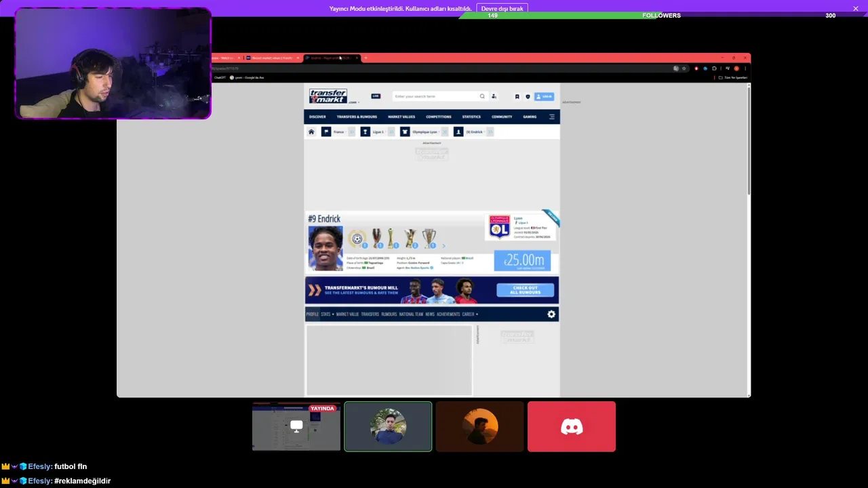Open a new browser tab with plus
The width and height of the screenshot is (868, 488).
click(x=366, y=58)
